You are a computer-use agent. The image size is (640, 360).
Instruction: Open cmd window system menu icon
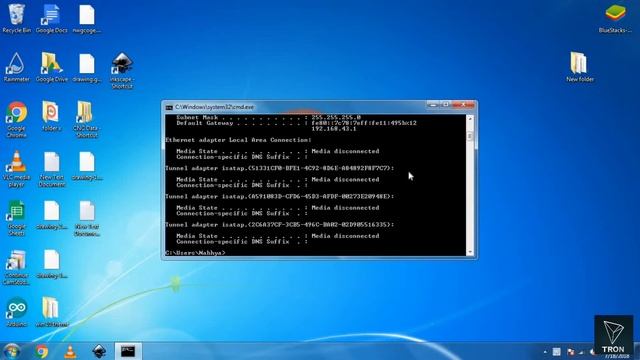click(169, 107)
